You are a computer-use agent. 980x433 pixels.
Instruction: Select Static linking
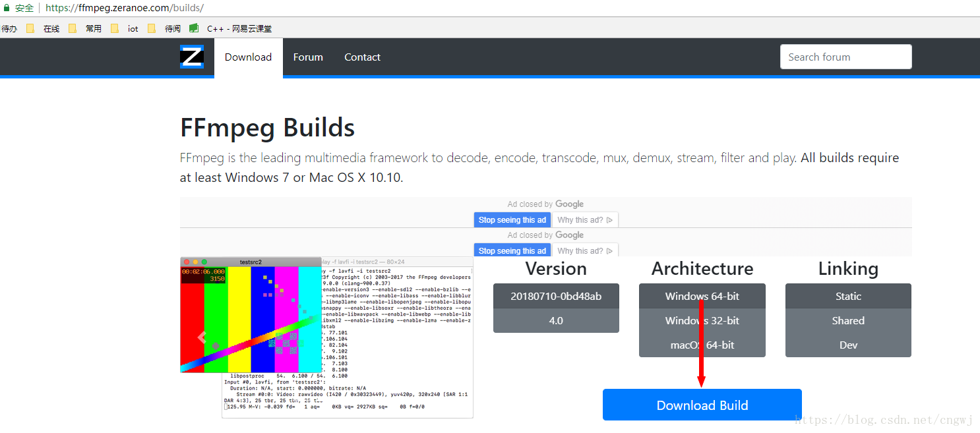(848, 296)
